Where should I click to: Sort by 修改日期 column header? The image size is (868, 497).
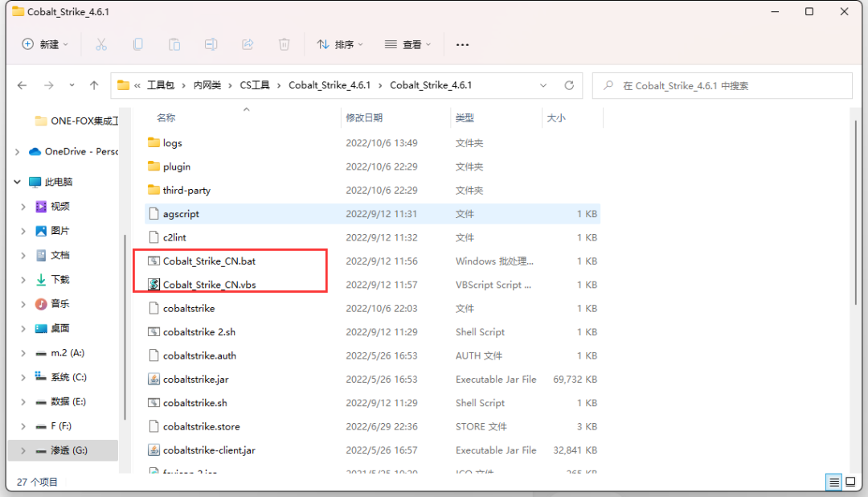point(364,117)
